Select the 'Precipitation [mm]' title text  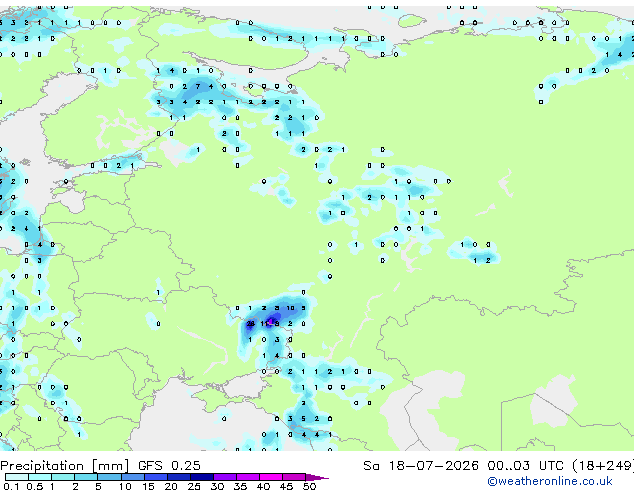pos(65,466)
